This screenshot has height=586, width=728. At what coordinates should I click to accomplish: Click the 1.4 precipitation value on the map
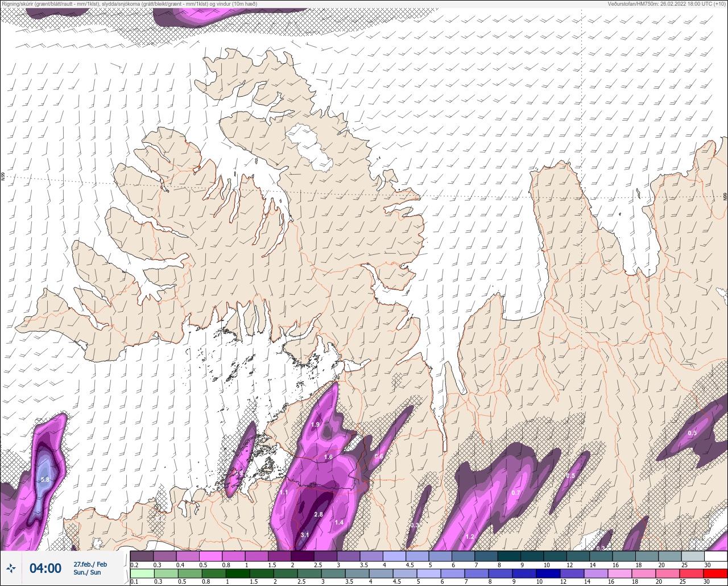coord(339,522)
